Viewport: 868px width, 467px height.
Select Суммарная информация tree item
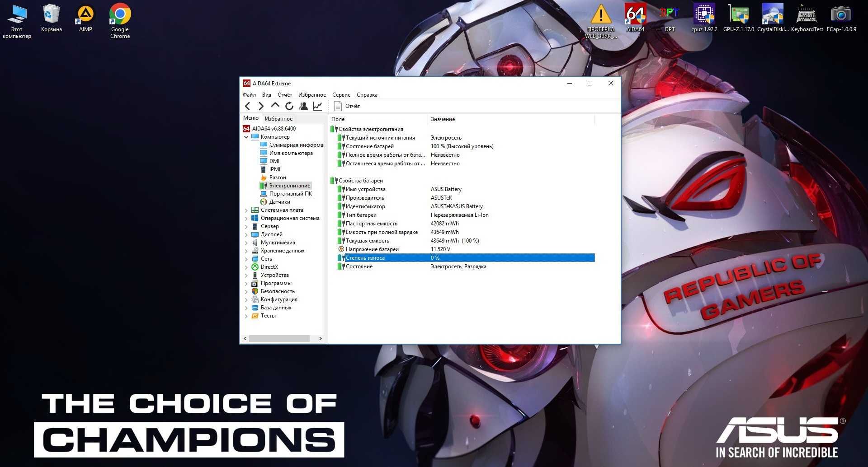292,145
